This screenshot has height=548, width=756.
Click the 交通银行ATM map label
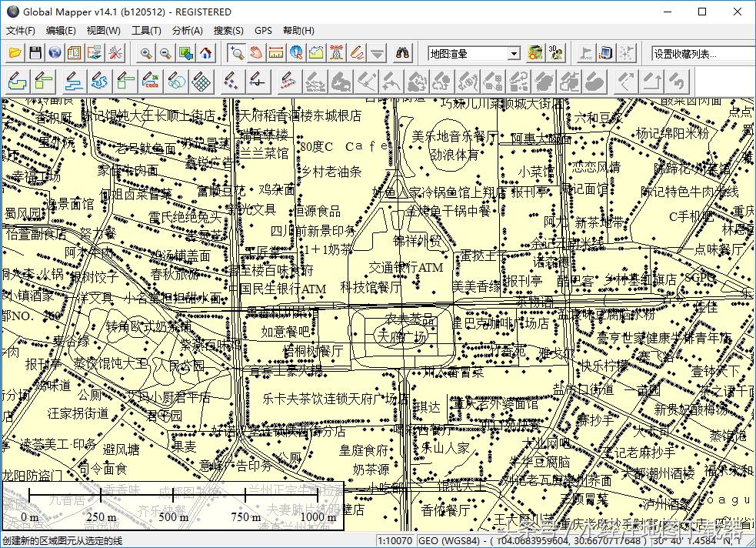[x=406, y=267]
